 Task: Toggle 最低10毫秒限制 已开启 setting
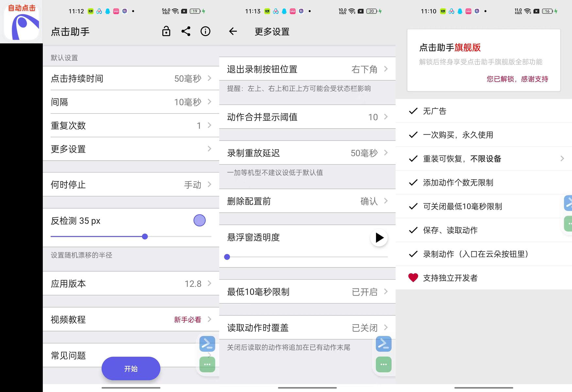click(307, 291)
